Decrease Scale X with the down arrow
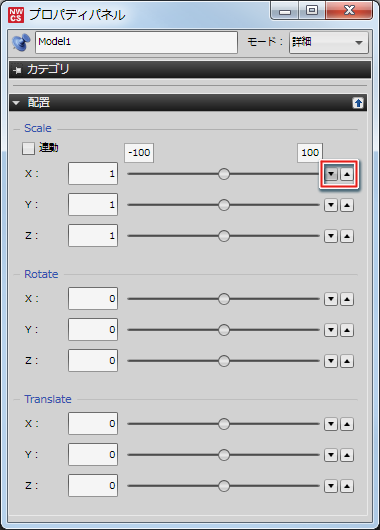This screenshot has width=380, height=530. (331, 174)
